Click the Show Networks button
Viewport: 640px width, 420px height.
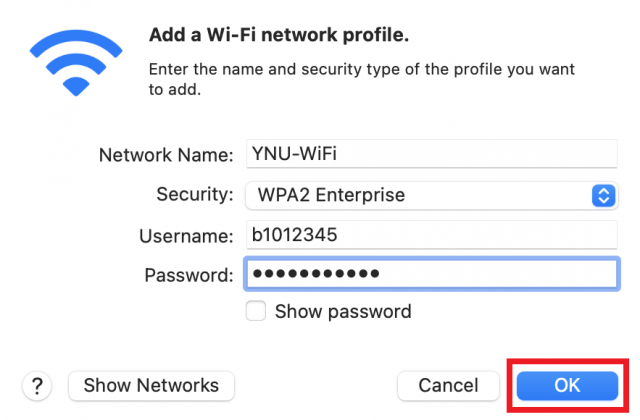coord(151,386)
